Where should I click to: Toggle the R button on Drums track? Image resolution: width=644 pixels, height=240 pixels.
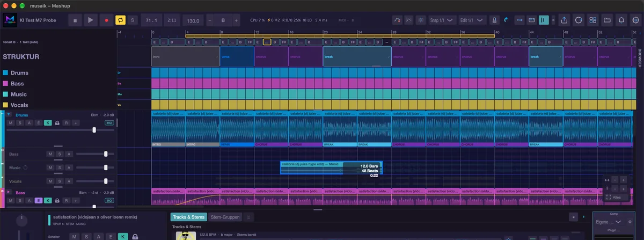pos(67,123)
